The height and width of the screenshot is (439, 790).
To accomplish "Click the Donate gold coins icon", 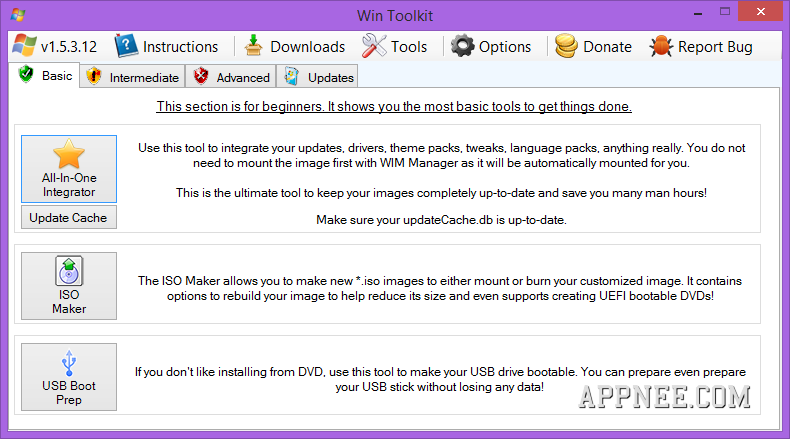I will [x=566, y=46].
